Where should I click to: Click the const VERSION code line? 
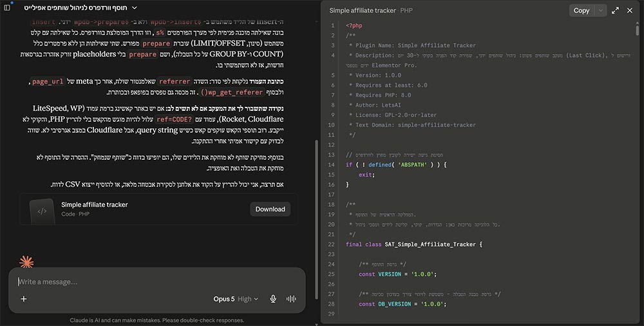[397, 274]
